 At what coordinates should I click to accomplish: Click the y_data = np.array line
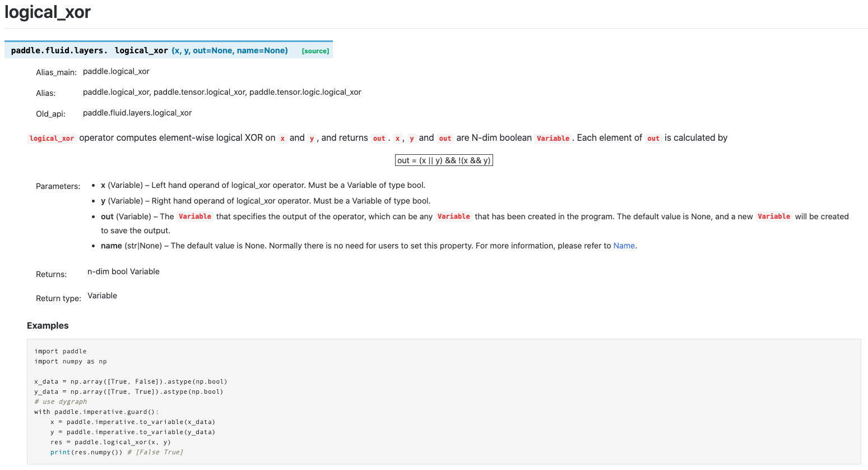point(129,391)
